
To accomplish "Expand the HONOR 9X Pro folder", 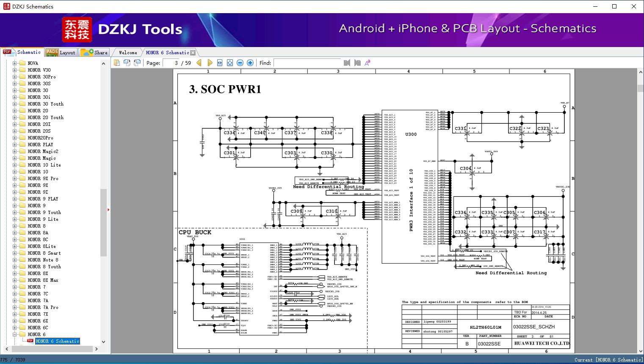I will (x=15, y=178).
